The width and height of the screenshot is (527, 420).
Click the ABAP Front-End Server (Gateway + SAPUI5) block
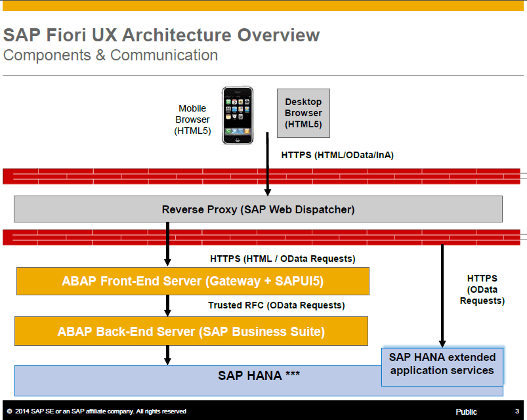point(192,281)
